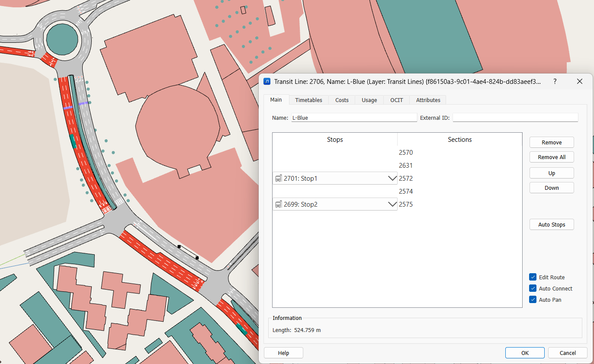Disable the Edit Route checkbox
The width and height of the screenshot is (594, 364).
(533, 277)
